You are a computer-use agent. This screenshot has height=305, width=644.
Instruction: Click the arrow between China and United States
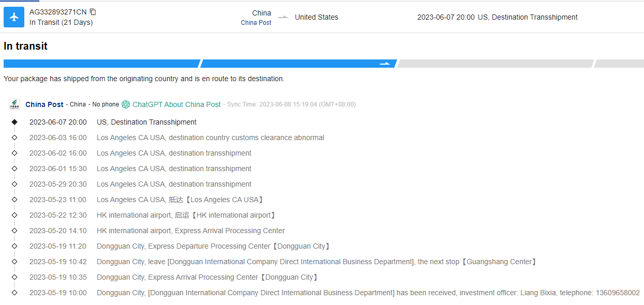click(x=283, y=17)
